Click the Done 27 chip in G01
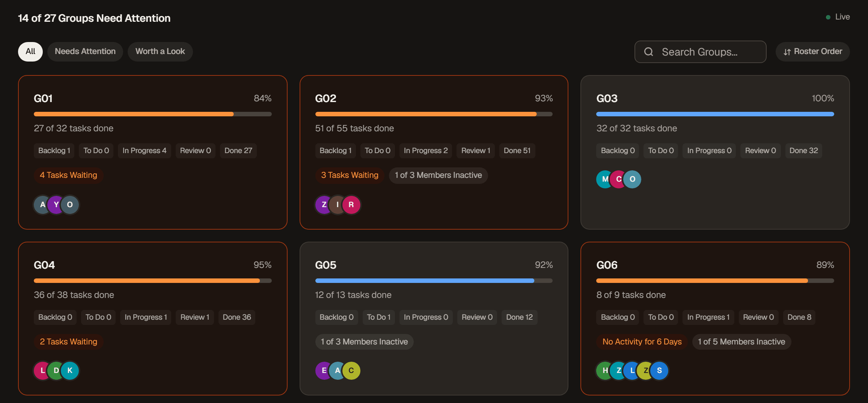This screenshot has width=868, height=403. point(238,150)
